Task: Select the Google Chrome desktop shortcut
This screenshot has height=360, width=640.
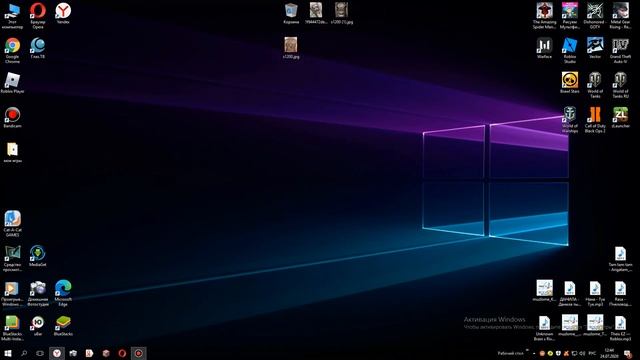Action: [12, 50]
